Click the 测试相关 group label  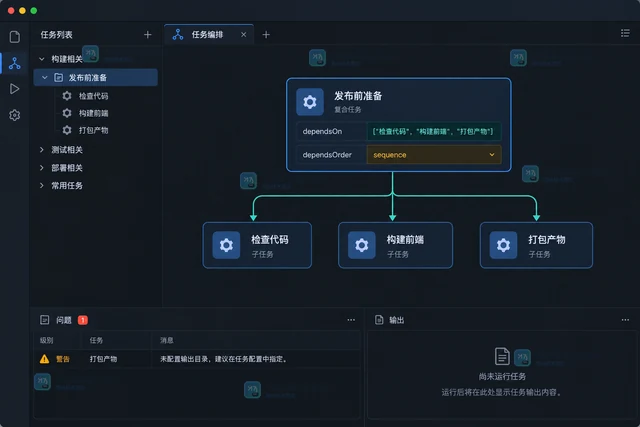67,150
